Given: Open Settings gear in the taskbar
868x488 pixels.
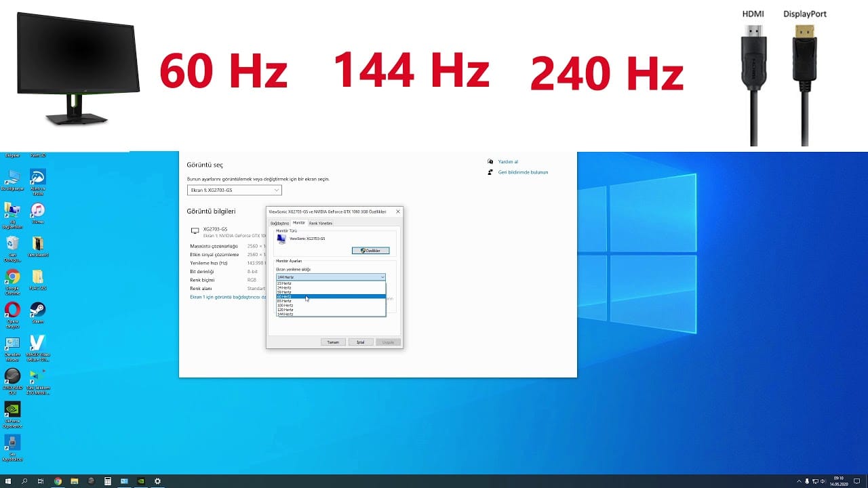Looking at the screenshot, I should click(x=158, y=481).
